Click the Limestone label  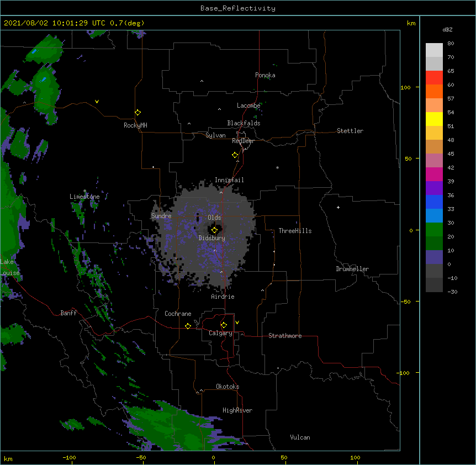84,197
